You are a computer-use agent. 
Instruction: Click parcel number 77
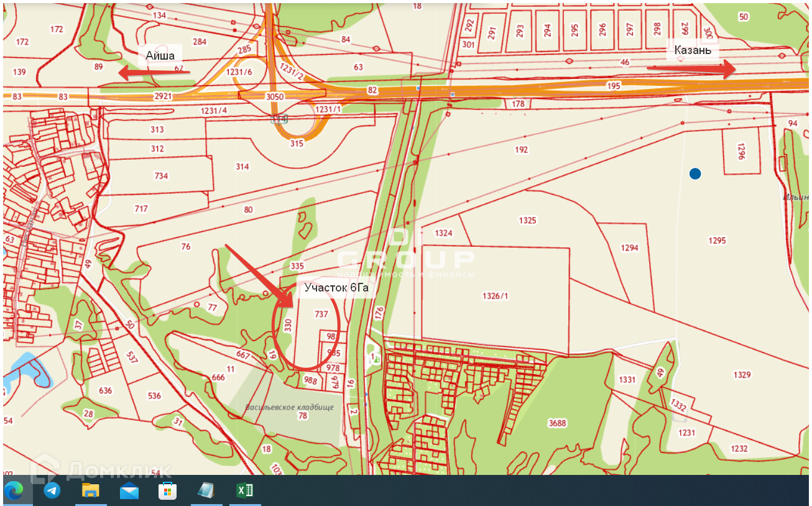click(213, 308)
